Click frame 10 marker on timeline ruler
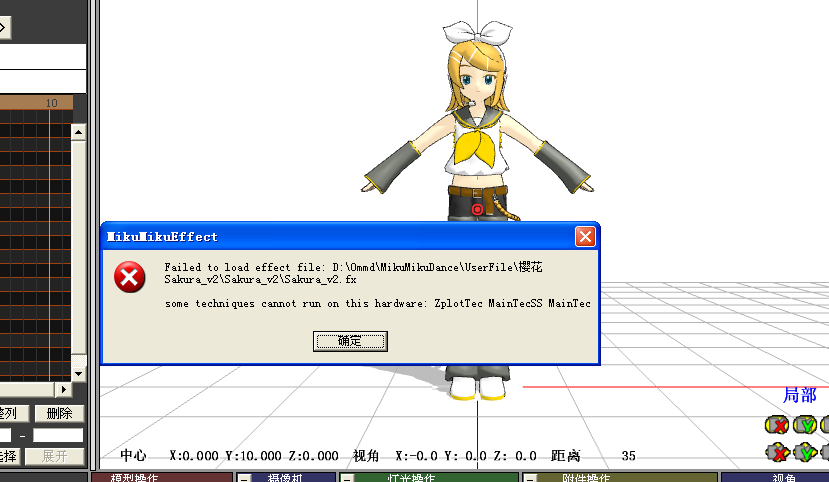Viewport: 829px width, 482px height. pyautogui.click(x=51, y=103)
